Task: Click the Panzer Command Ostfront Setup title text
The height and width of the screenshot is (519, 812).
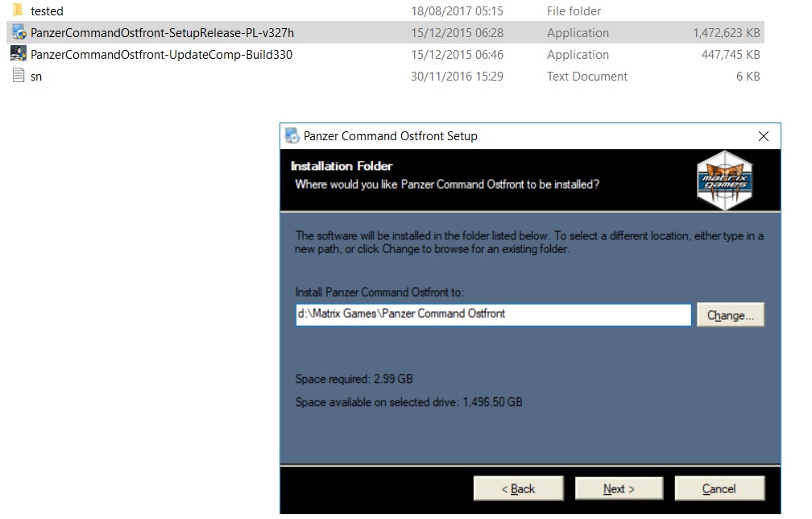Action: (x=391, y=135)
